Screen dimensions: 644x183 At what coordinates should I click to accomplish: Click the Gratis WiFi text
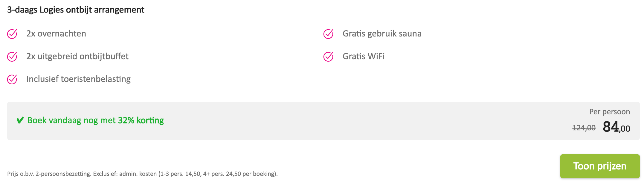(x=364, y=56)
